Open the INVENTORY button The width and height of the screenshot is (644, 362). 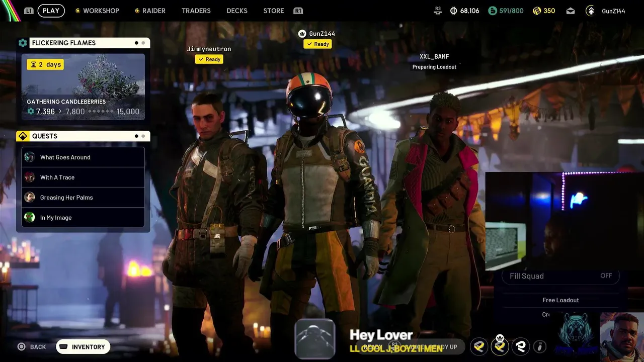click(x=83, y=347)
